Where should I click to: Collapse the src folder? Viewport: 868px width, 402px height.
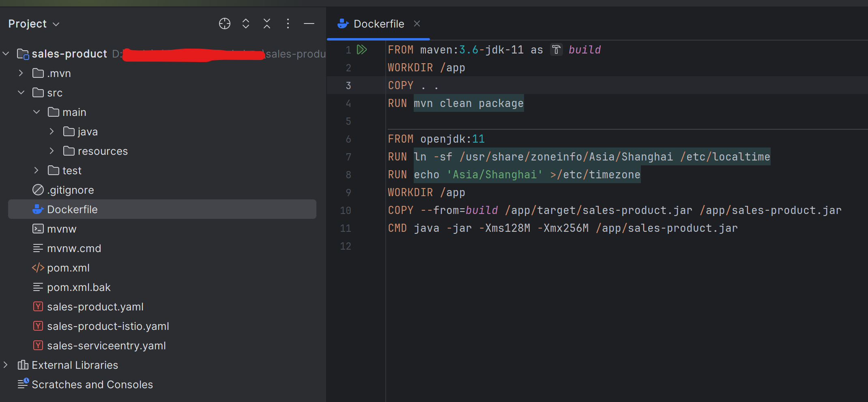click(21, 93)
